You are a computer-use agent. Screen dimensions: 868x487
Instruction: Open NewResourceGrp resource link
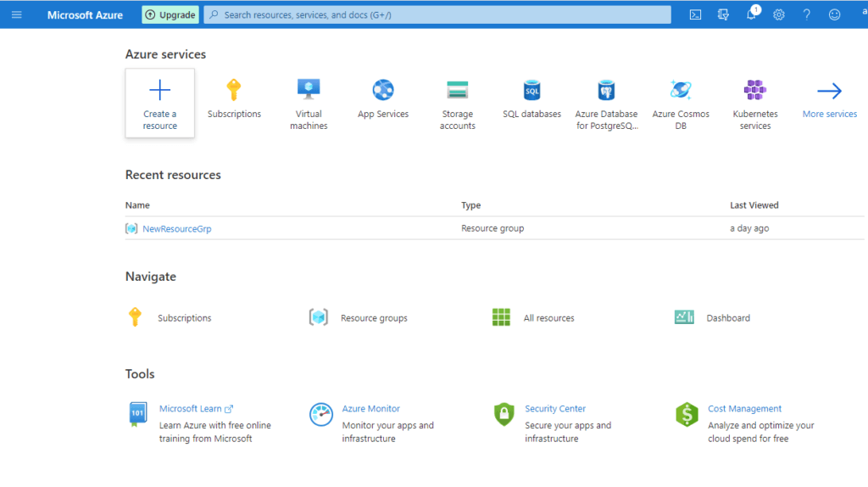[176, 228]
